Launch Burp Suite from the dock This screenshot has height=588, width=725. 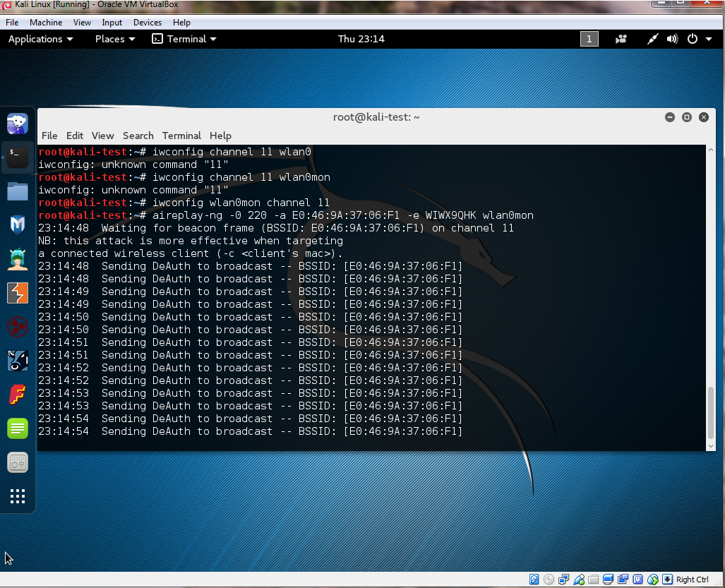18,293
